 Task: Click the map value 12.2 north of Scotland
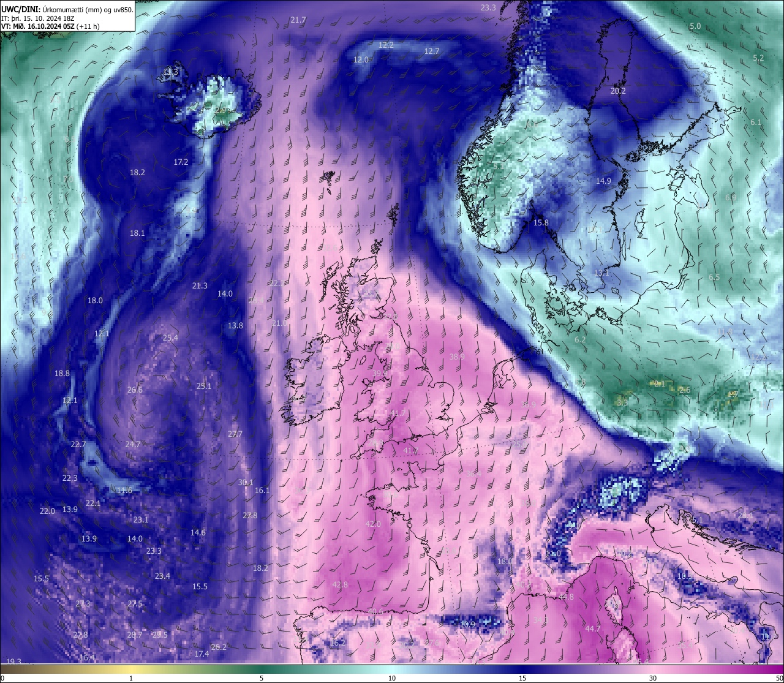(x=386, y=45)
